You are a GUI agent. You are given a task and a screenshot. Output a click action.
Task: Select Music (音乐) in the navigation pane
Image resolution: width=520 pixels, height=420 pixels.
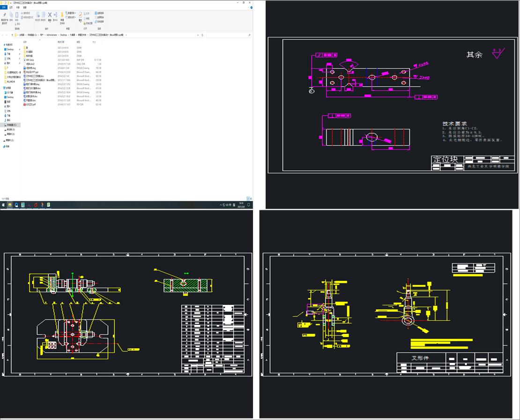[x=8, y=120]
